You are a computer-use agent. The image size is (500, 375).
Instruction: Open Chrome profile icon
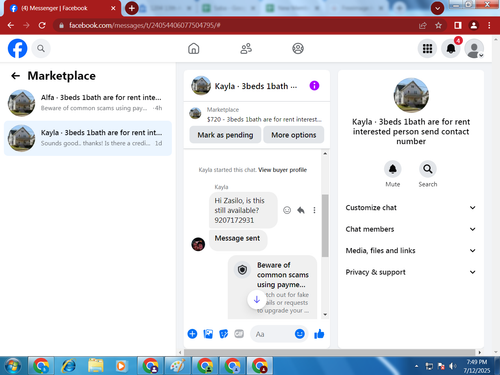pos(474,25)
